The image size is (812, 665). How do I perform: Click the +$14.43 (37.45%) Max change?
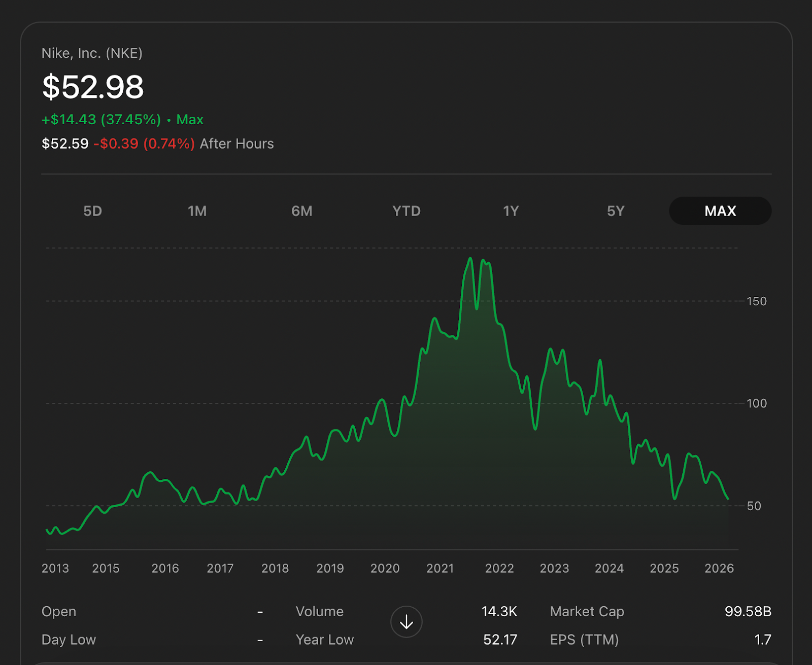point(122,120)
